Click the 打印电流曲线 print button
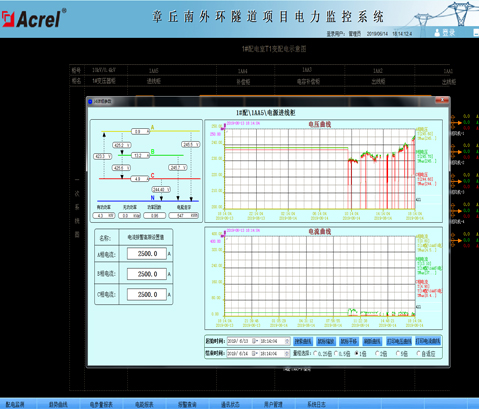Image resolution: width=479 pixels, height=409 pixels. tap(428, 341)
